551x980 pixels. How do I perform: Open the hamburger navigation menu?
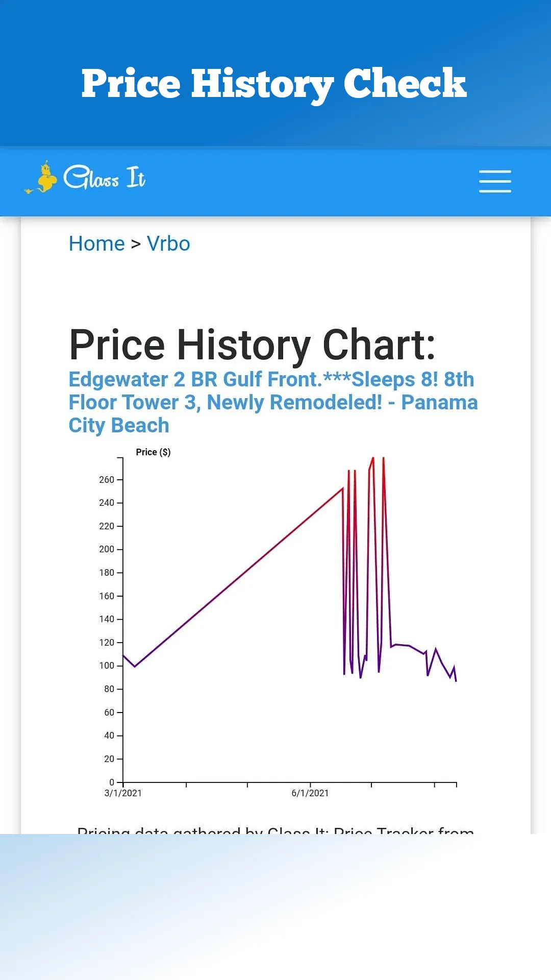pos(495,181)
